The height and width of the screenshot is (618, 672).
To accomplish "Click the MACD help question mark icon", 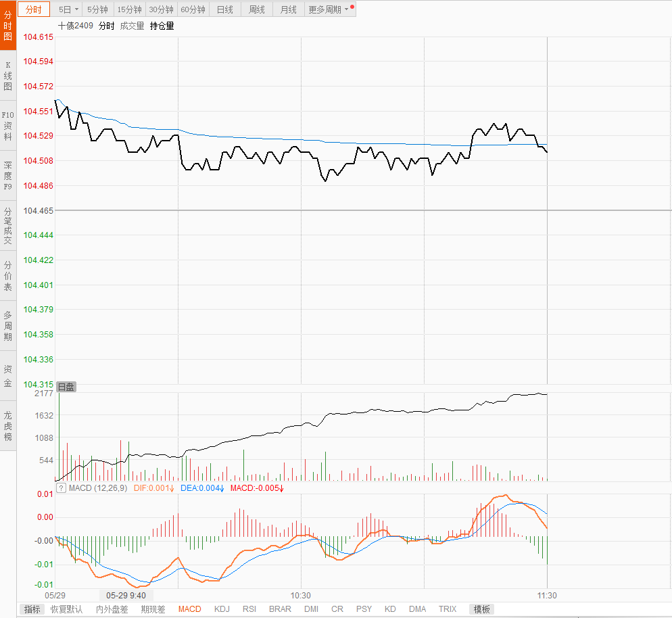I will coord(62,488).
